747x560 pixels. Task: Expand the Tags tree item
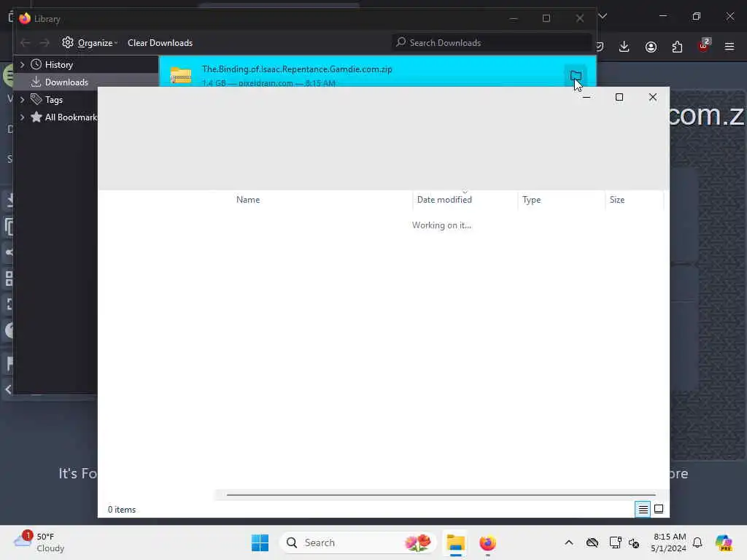click(x=22, y=99)
